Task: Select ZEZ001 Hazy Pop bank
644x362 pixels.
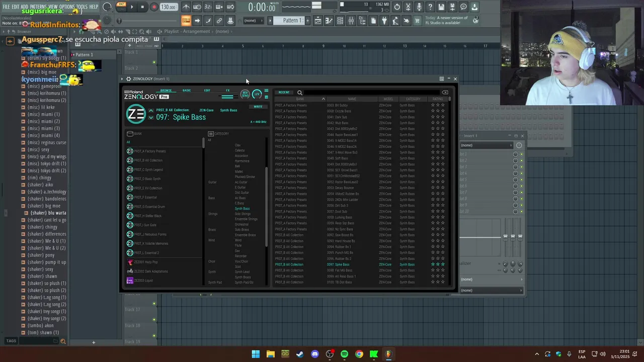Action: 145,262
